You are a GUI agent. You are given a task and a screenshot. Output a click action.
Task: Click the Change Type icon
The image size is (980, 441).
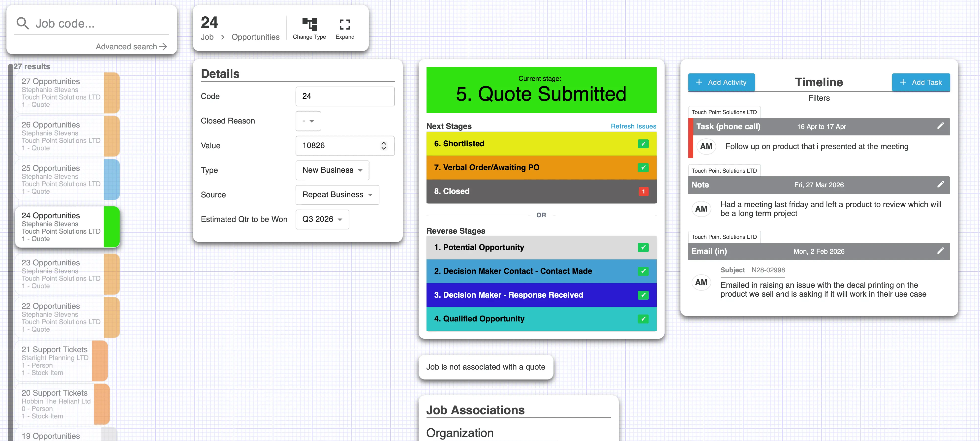pos(309,24)
